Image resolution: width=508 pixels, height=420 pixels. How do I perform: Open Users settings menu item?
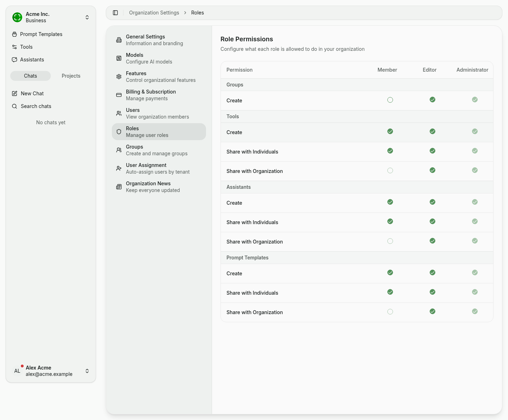pyautogui.click(x=159, y=113)
